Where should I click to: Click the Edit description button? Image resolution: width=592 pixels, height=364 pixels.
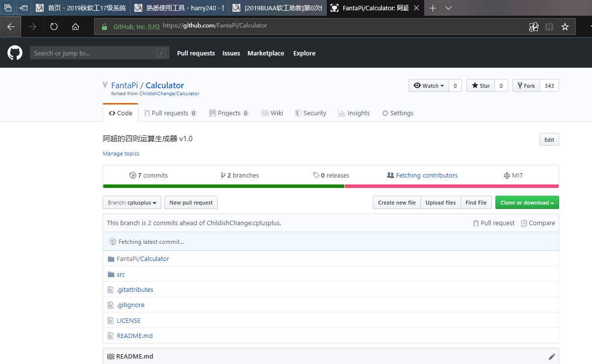[549, 139]
